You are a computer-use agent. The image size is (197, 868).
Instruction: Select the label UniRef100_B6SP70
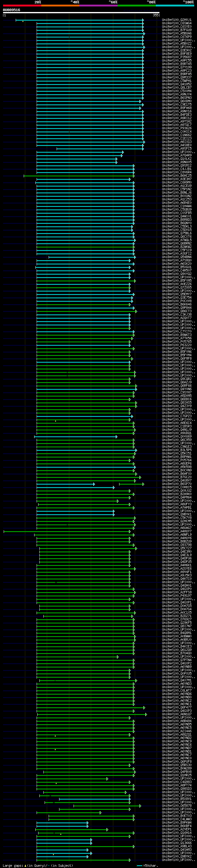click(177, 484)
